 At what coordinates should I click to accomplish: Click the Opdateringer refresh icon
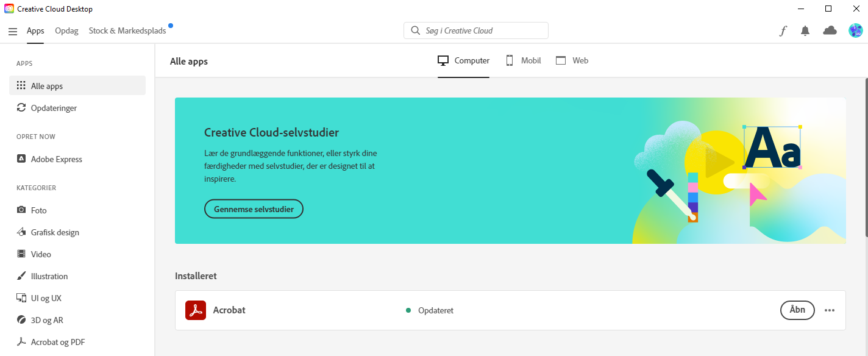(21, 108)
